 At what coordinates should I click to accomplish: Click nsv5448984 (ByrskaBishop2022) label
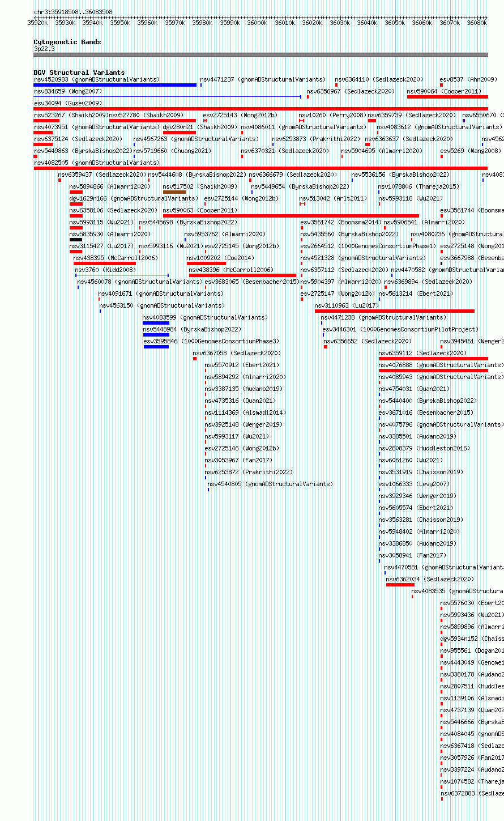tap(192, 329)
